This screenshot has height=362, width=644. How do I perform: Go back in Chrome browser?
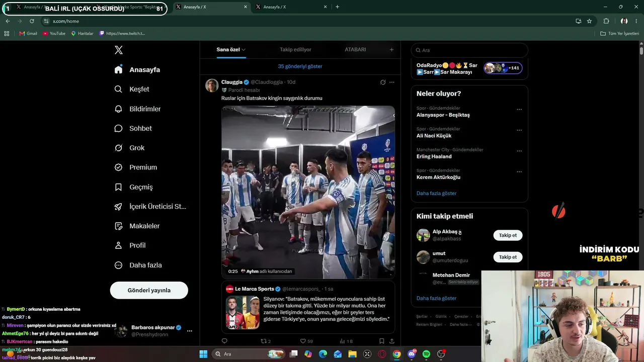(x=8, y=21)
